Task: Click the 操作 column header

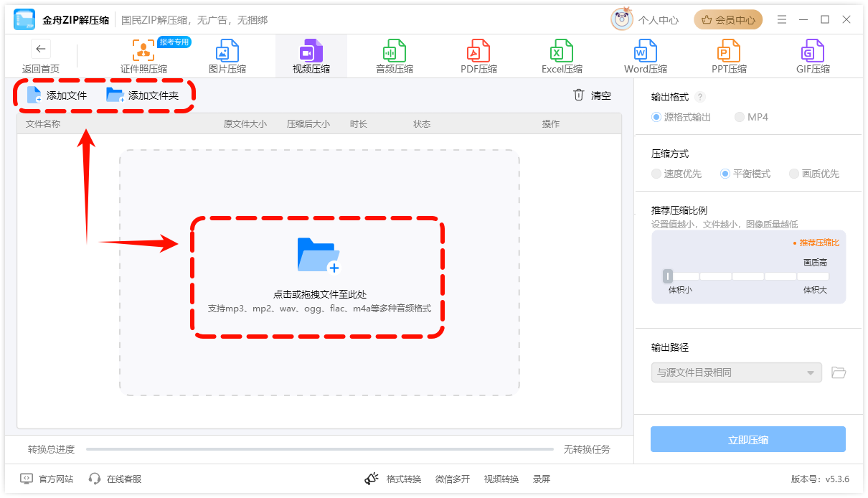Action: click(x=551, y=124)
